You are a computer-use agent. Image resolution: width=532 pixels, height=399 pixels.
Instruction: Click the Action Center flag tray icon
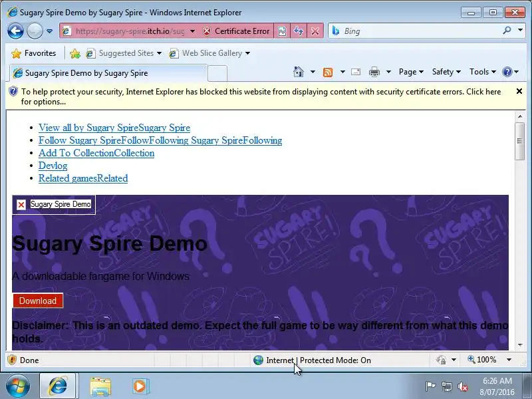(x=430, y=386)
